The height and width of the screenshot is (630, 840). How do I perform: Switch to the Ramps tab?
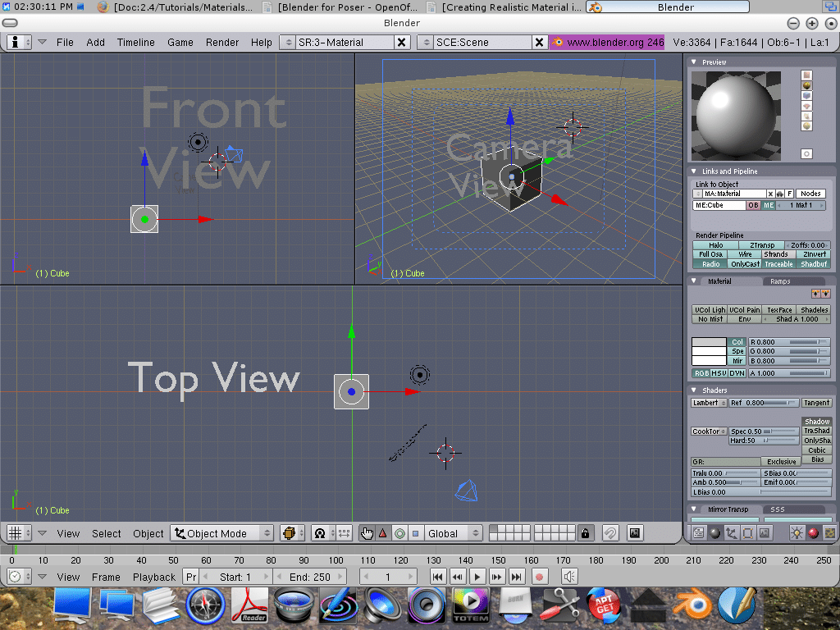tap(780, 281)
